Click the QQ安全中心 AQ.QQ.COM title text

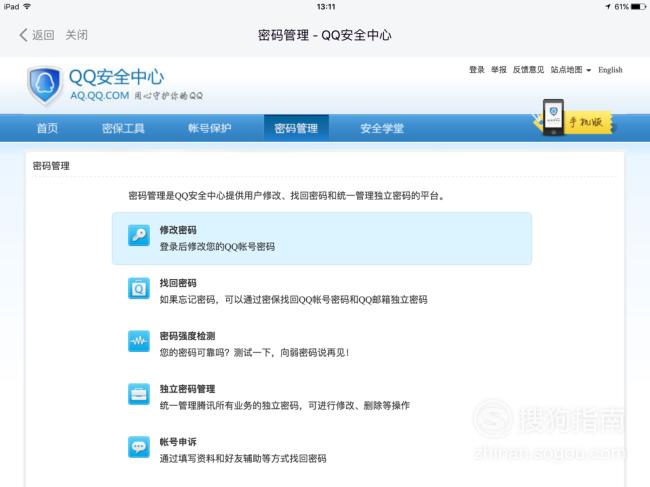click(116, 85)
